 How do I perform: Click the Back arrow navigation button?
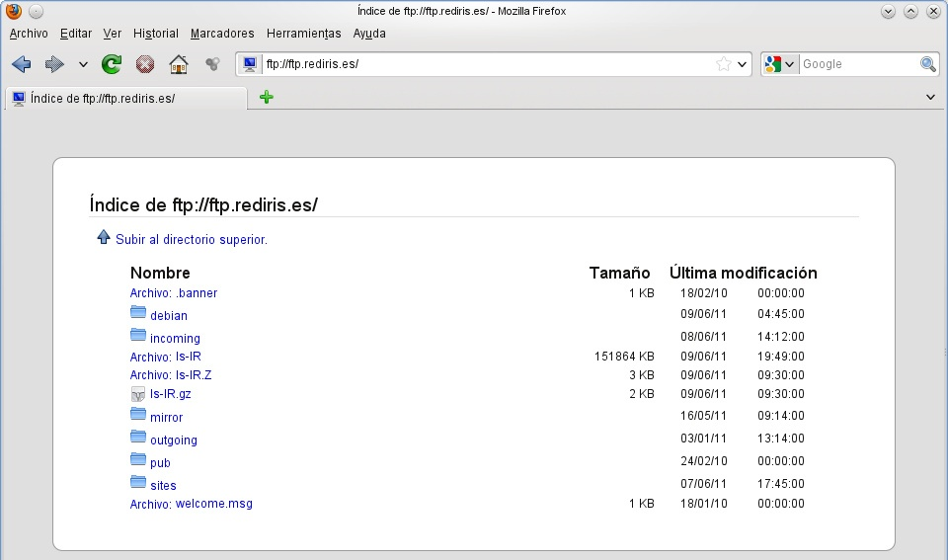[21, 64]
